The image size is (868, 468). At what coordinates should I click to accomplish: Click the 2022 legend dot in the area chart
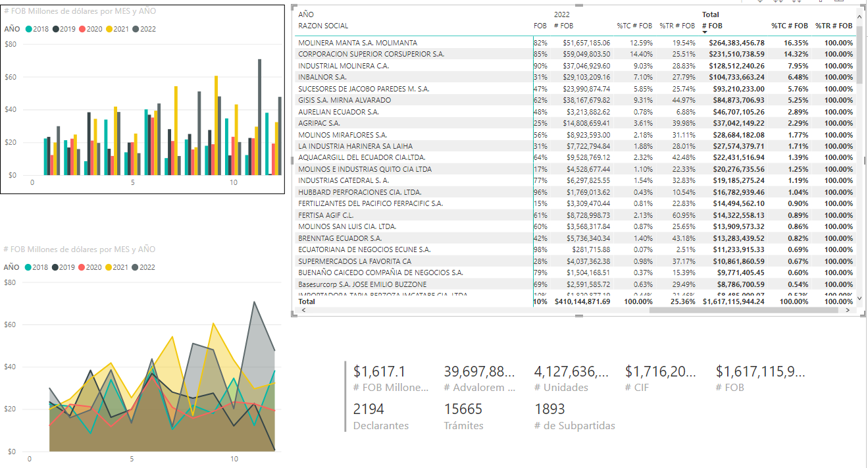[x=136, y=267]
